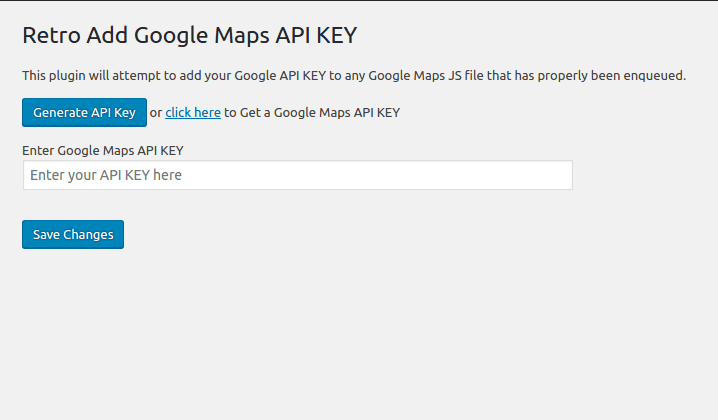
Task: Click the "or" text beside Generate API Key
Action: [x=156, y=113]
